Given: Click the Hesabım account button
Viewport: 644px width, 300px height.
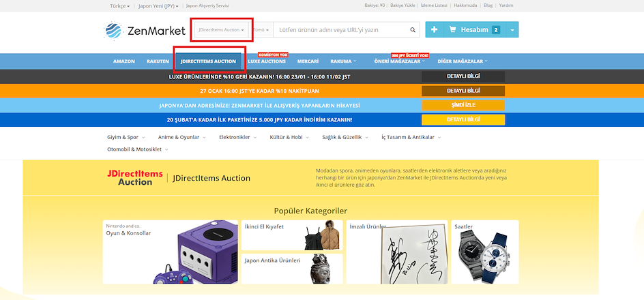Looking at the screenshot, I should pos(474,29).
